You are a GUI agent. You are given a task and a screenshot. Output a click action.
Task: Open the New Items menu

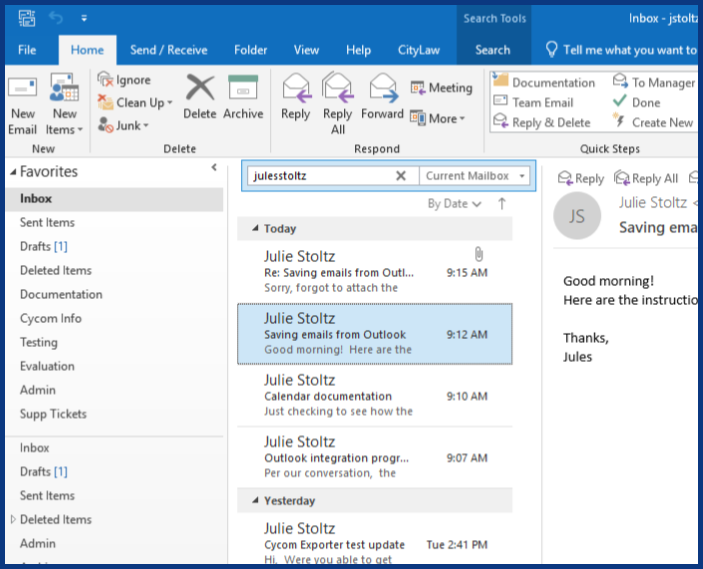(64, 105)
